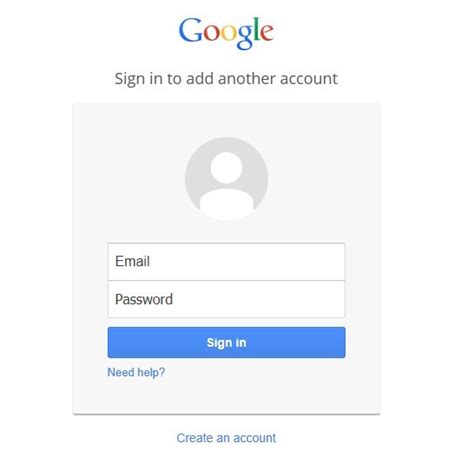The height and width of the screenshot is (450, 474).
Task: Start registering via Create an account
Action: tap(226, 438)
